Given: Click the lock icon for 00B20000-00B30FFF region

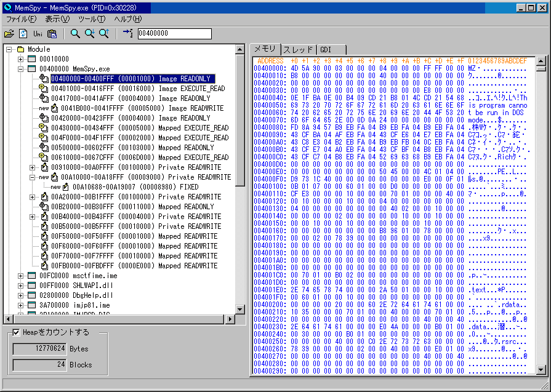Looking at the screenshot, I should (x=44, y=206).
